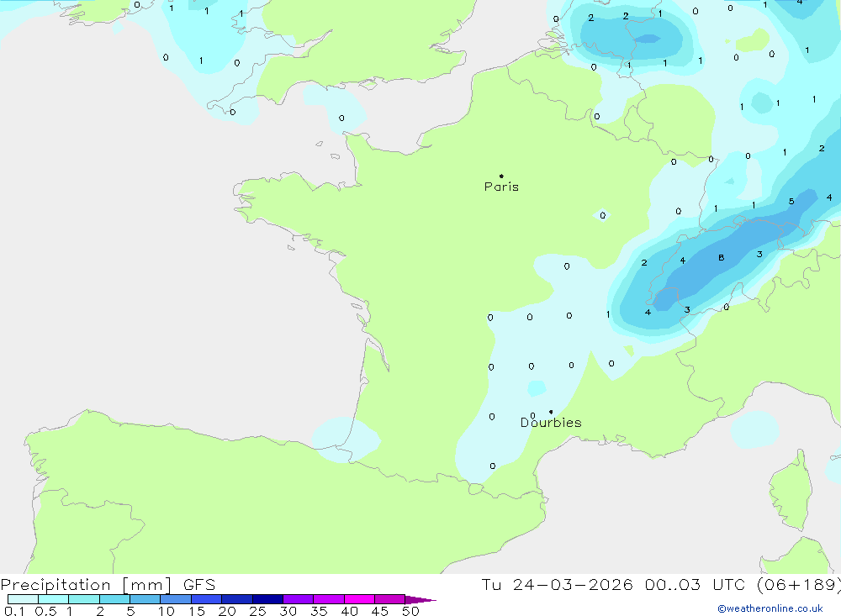
Task: Click the Dourbies city label
Action: click(551, 423)
